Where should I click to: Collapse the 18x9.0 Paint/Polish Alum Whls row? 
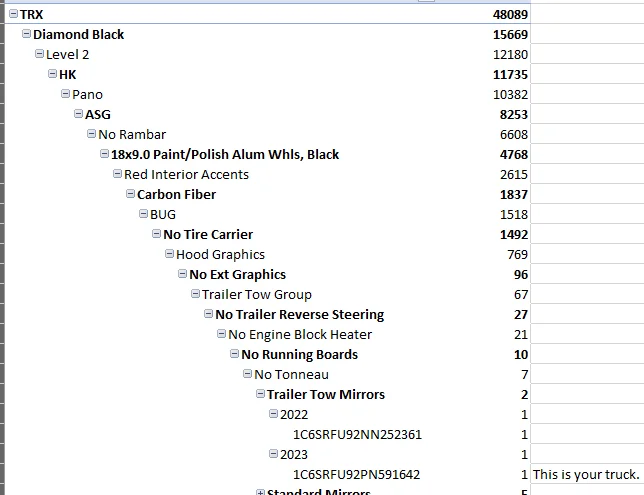click(104, 154)
